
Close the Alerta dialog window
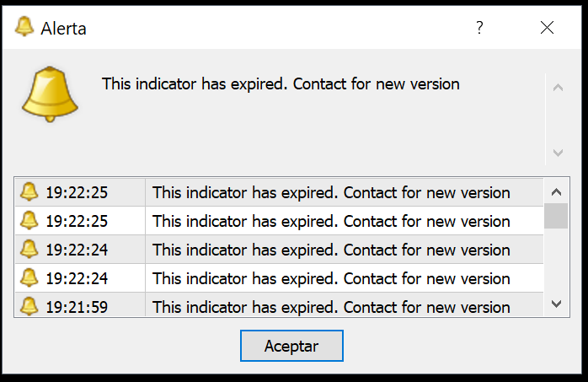(547, 28)
